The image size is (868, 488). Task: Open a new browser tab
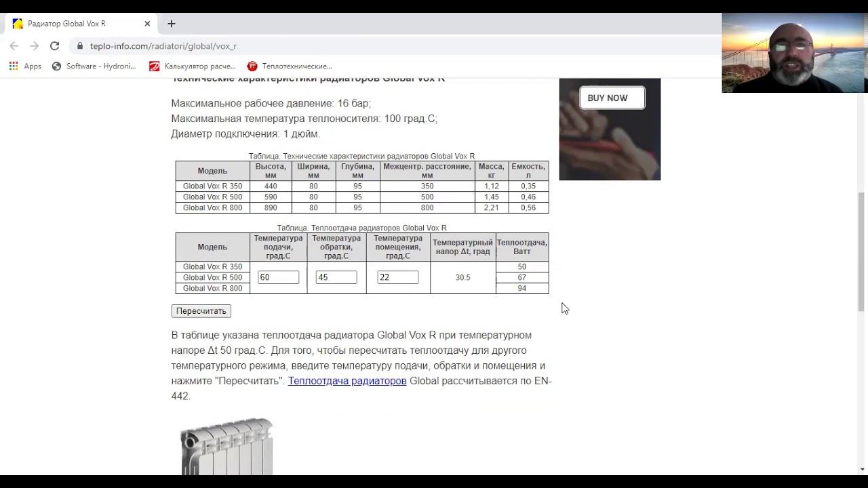click(x=172, y=24)
